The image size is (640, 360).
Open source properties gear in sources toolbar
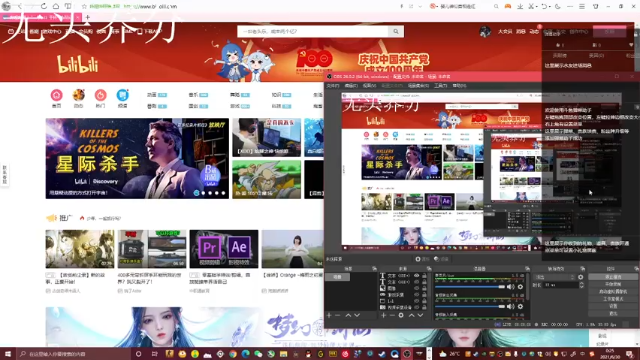401,315
